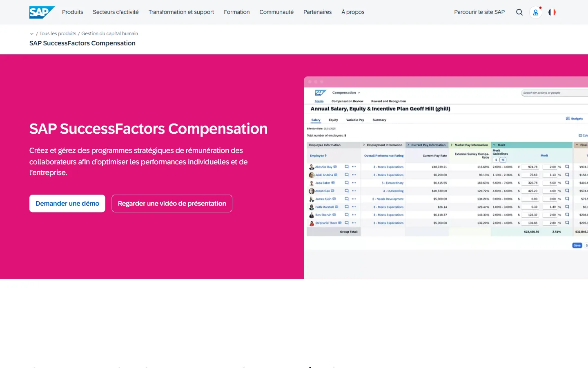The height and width of the screenshot is (368, 588).
Task: Open the Communauté menu
Action: click(276, 12)
